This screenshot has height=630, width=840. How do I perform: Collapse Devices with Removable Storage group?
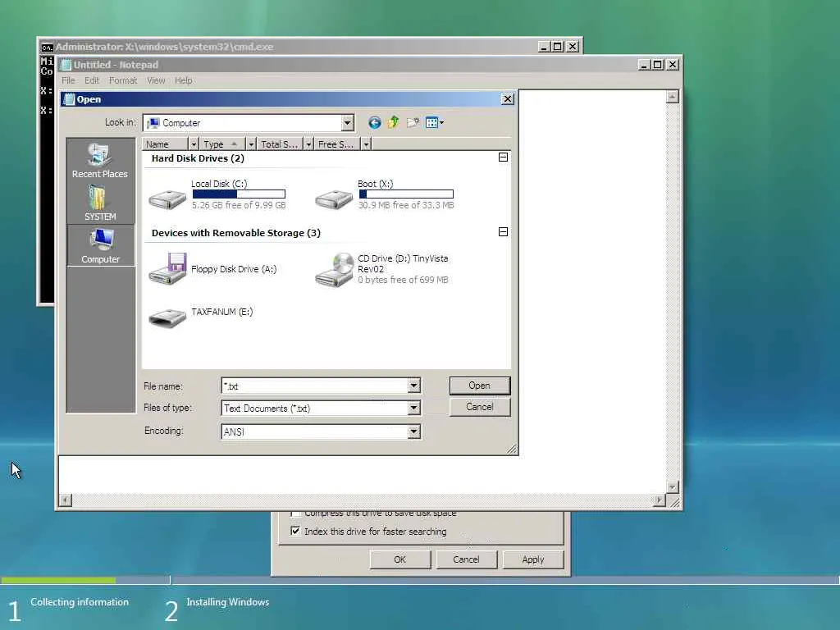[503, 232]
